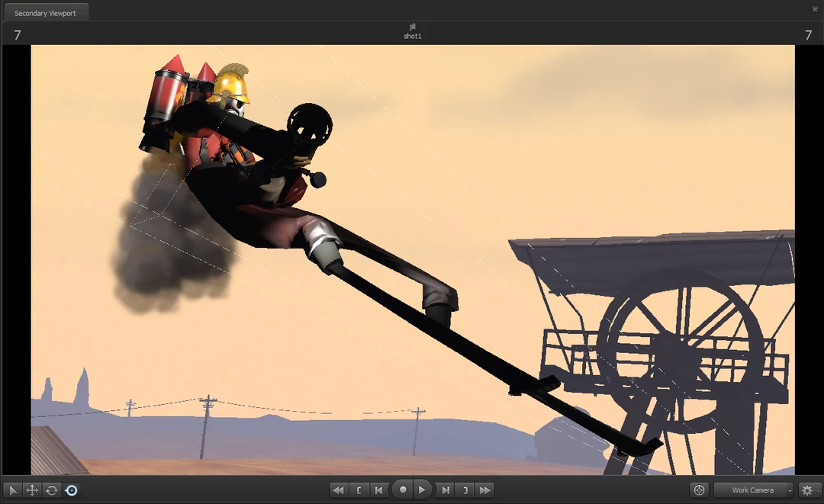Image resolution: width=824 pixels, height=504 pixels.
Task: Click the skip-to-end transport icon
Action: click(x=446, y=490)
